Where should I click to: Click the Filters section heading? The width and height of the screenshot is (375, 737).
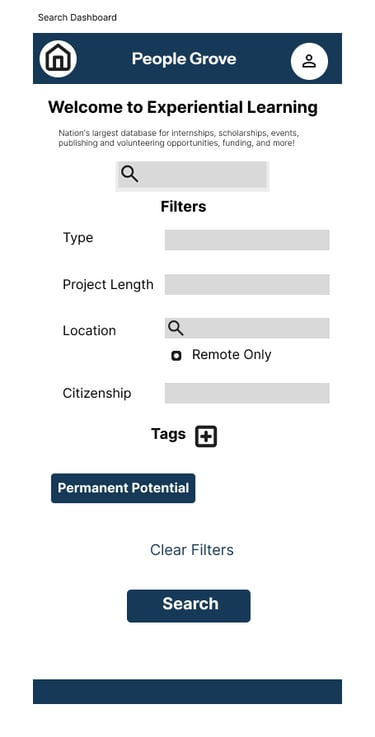point(183,206)
